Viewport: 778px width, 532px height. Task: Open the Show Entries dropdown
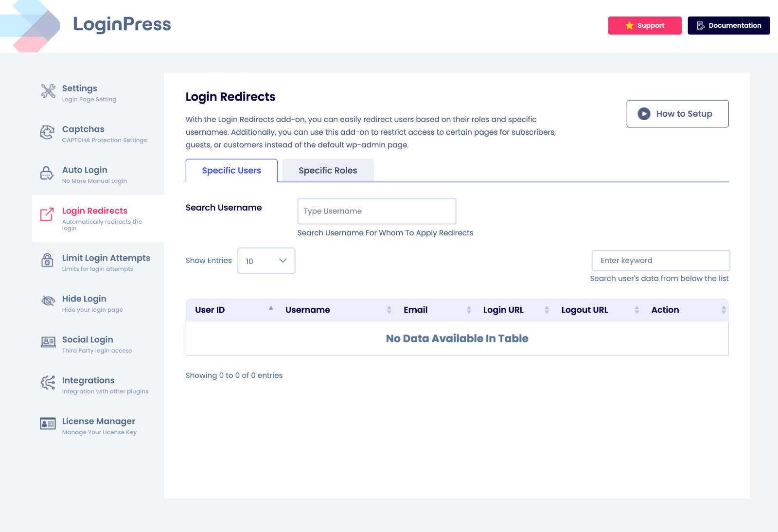click(266, 261)
